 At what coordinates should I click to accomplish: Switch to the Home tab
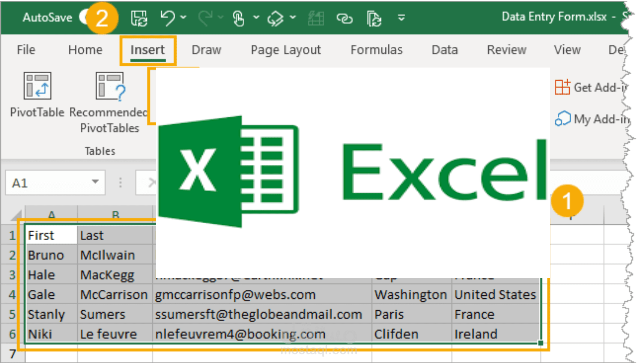tap(85, 50)
